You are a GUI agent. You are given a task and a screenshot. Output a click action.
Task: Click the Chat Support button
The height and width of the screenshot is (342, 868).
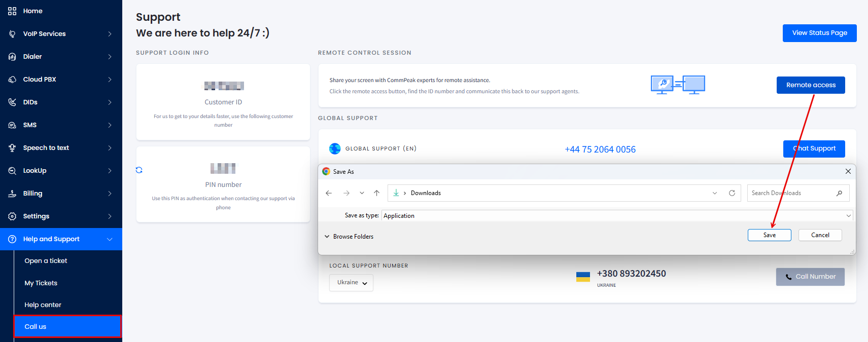[814, 148]
